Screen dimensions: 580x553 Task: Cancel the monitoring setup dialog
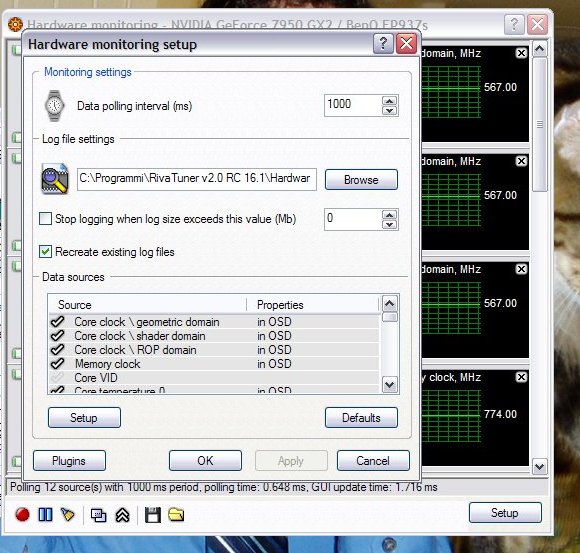[x=373, y=461]
